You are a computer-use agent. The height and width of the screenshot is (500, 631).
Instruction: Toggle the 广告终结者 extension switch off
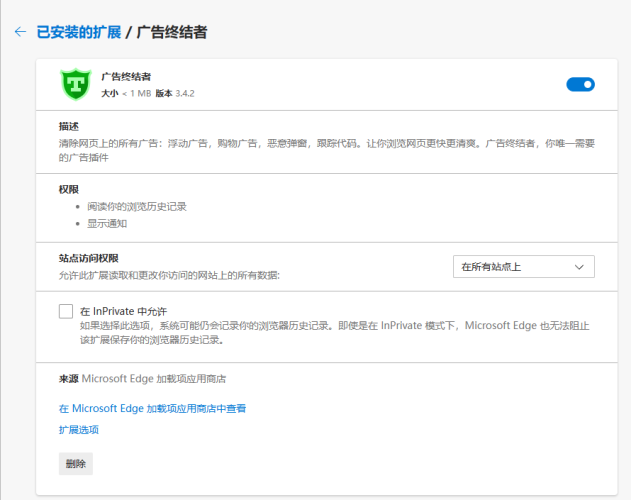(580, 85)
